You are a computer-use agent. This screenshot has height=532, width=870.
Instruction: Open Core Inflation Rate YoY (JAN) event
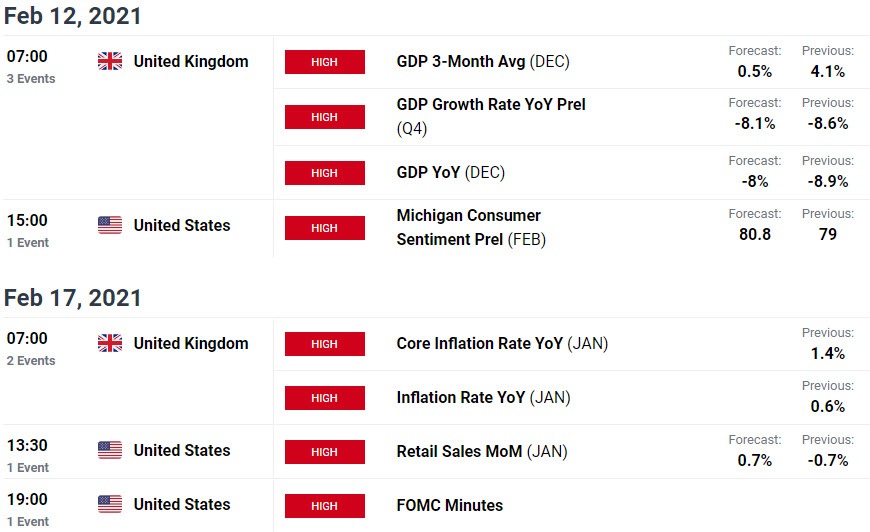tap(502, 343)
